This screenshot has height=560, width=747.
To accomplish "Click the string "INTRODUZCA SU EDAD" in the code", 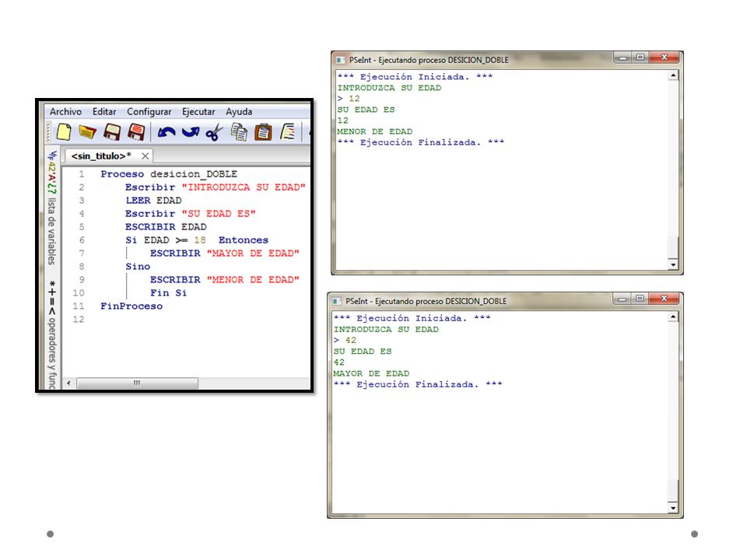I will [x=244, y=187].
